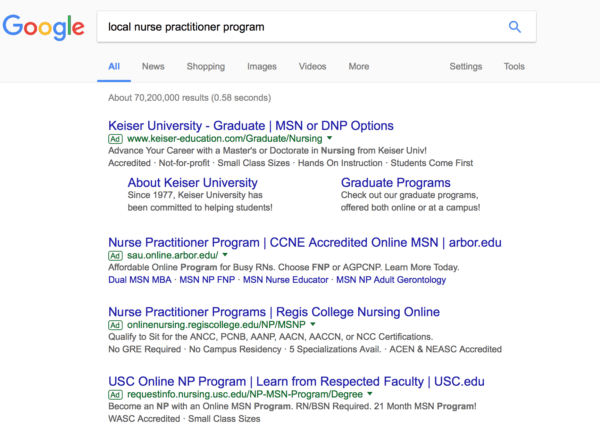Click into the search query input field

coord(302,27)
